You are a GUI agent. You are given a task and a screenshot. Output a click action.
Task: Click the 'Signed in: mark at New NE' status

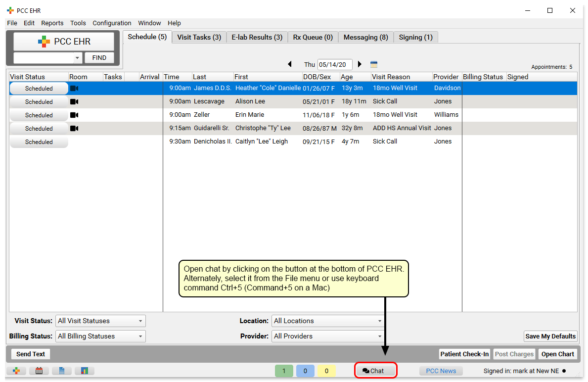pos(521,371)
